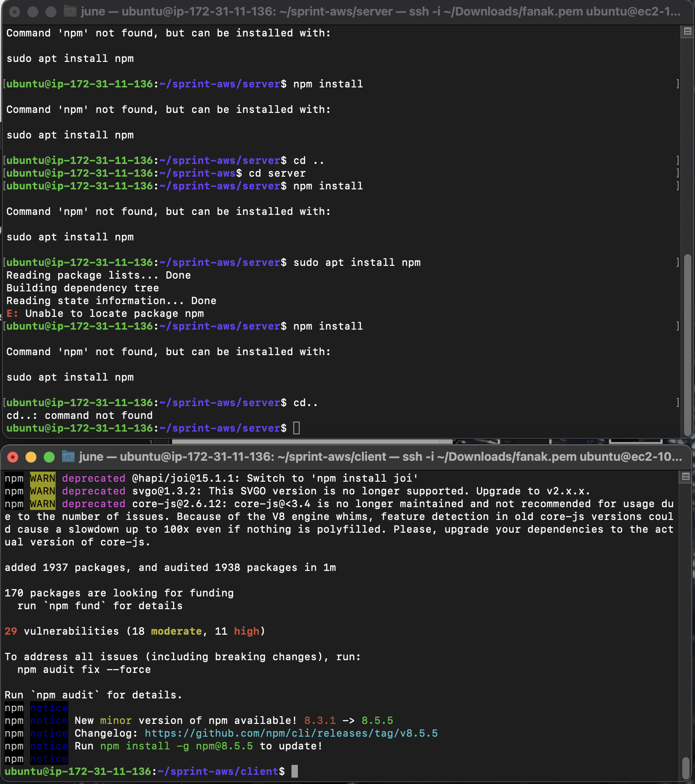Click the @hapi/joi deprecated warning line
The height and width of the screenshot is (784, 695).
(212, 479)
